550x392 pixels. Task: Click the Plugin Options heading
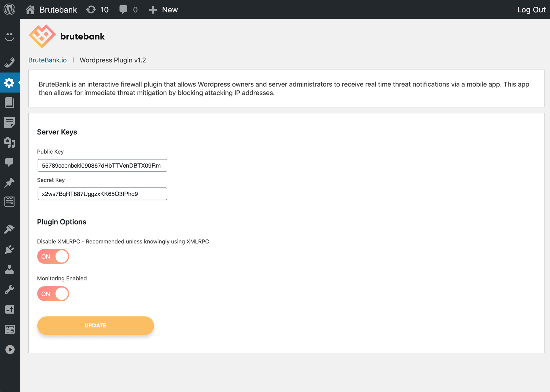62,222
